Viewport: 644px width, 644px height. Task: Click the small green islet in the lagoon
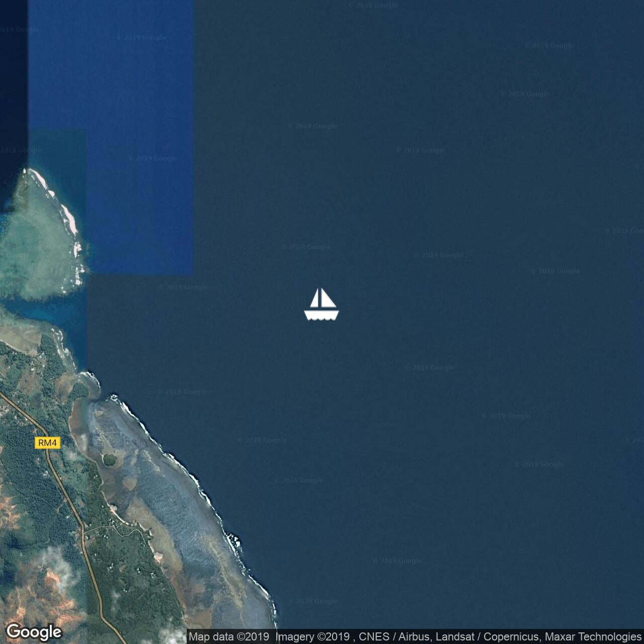tap(109, 459)
